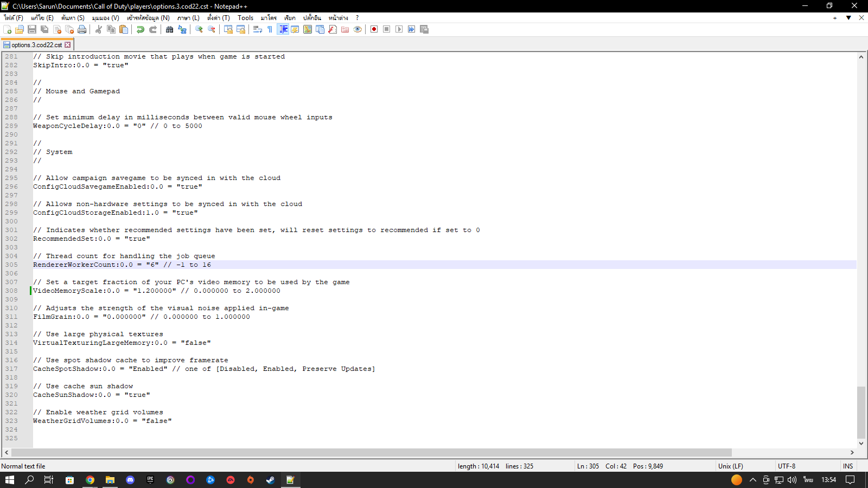The width and height of the screenshot is (868, 488).
Task: Click the Copy toolbar icon
Action: point(111,29)
